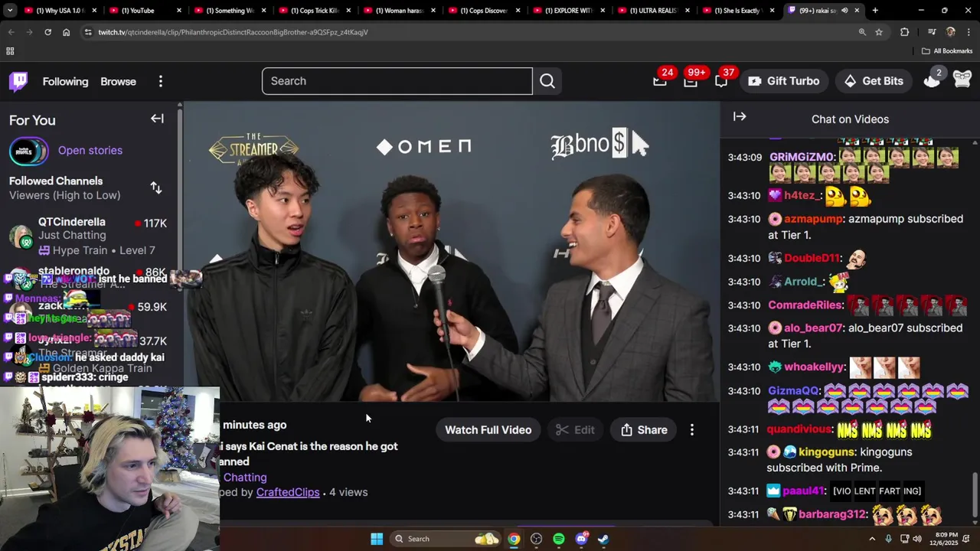
Task: Open the three-dot menu beside Browse
Action: pos(160,81)
